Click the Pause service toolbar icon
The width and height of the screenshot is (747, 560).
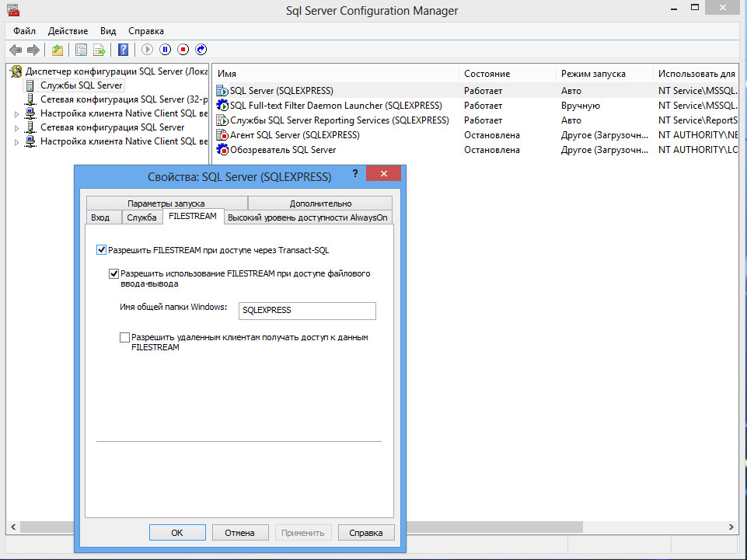coord(166,50)
